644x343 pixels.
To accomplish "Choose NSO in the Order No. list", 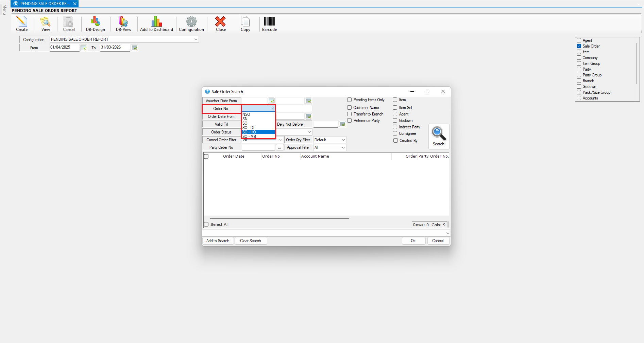I will pyautogui.click(x=247, y=114).
